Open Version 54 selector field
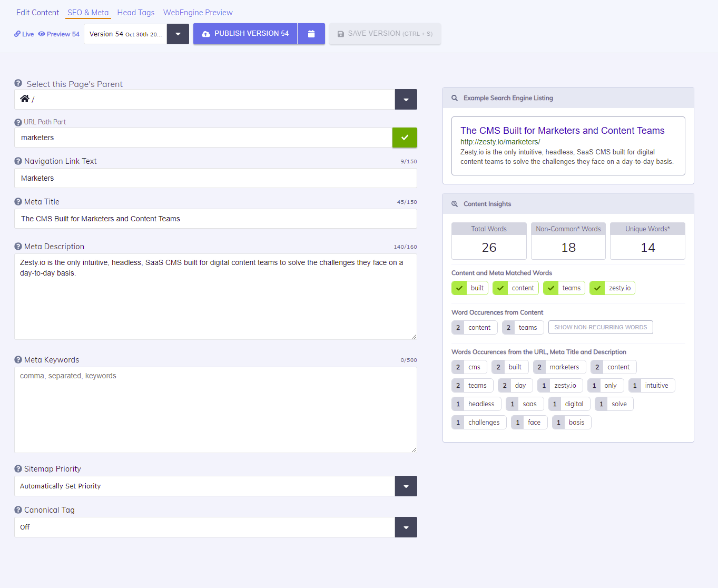The width and height of the screenshot is (718, 588). tap(125, 34)
